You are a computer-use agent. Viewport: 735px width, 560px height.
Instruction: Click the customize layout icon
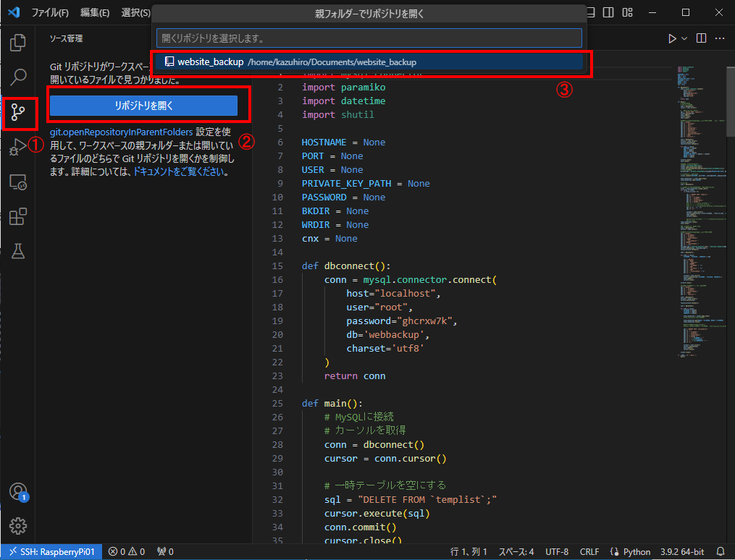pos(627,12)
